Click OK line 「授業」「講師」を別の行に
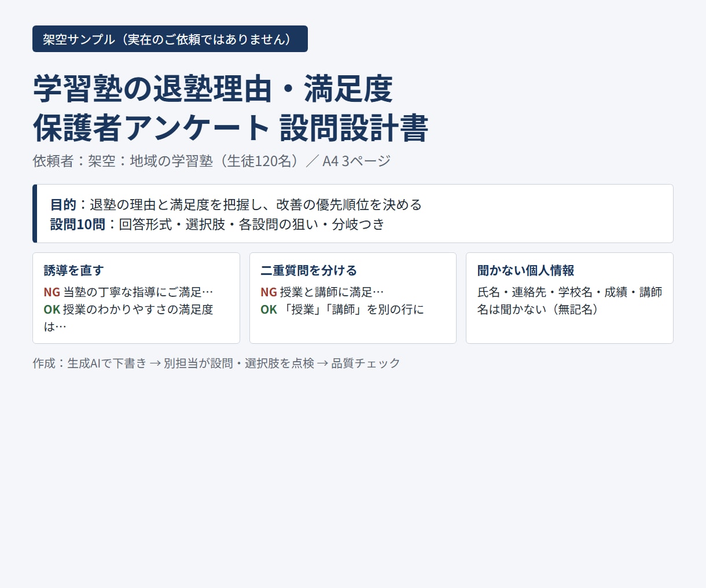 tap(342, 310)
